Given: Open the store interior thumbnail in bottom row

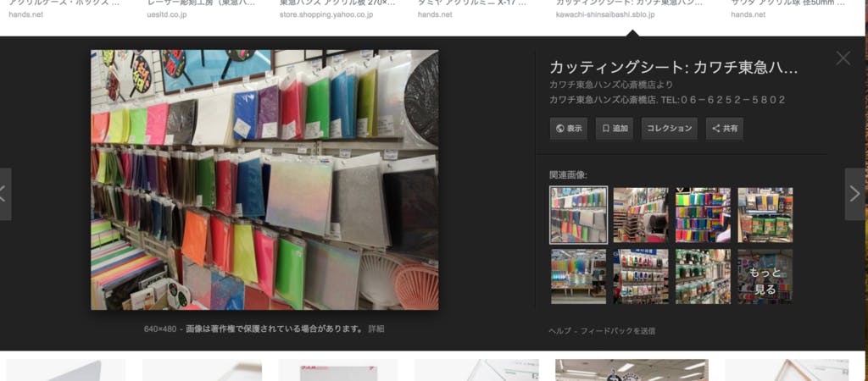Looking at the screenshot, I should 631,370.
